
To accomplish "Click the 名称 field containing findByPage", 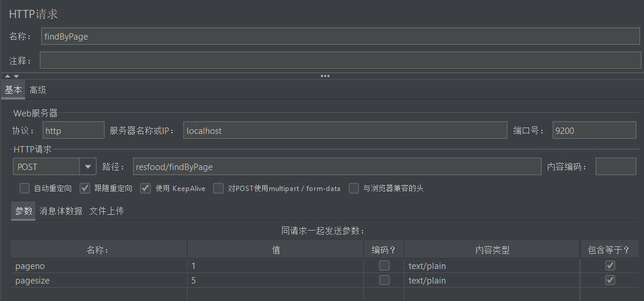I will (340, 36).
